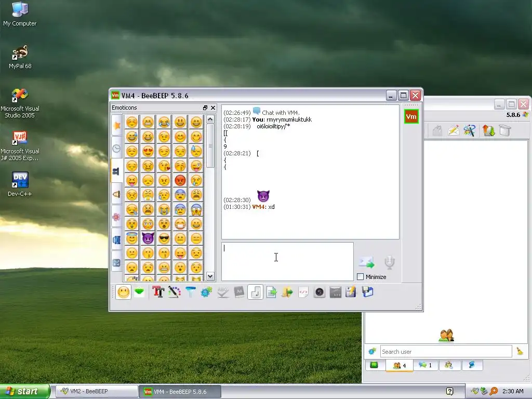
Task: Switch to the blue scroll history tab
Action: [x=472, y=365]
